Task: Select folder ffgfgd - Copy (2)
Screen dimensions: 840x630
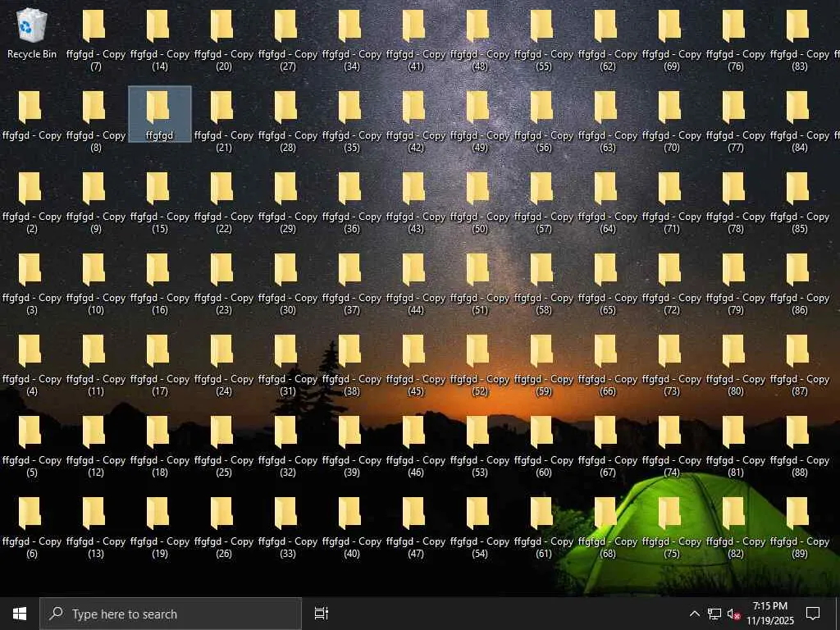Action: click(x=32, y=202)
